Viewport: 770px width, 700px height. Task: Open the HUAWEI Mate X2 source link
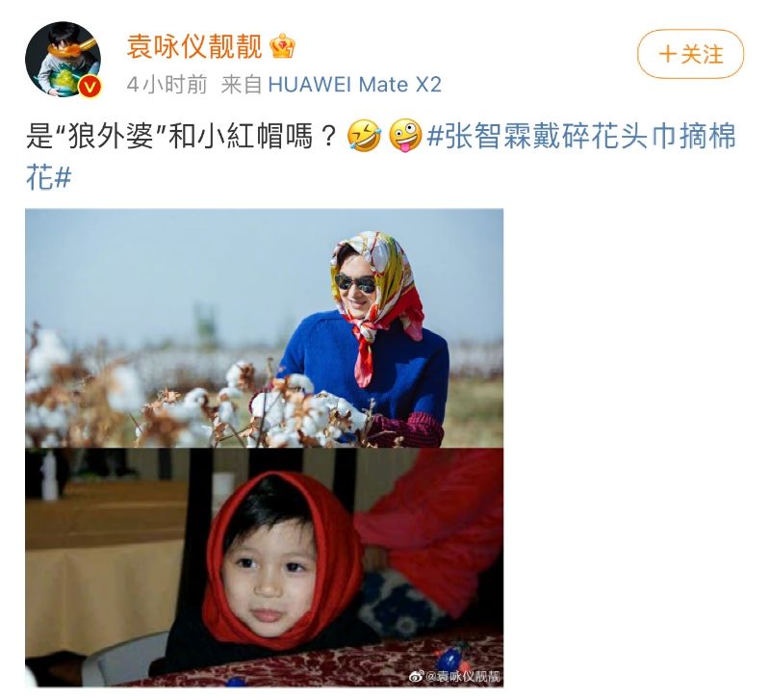coord(354,85)
